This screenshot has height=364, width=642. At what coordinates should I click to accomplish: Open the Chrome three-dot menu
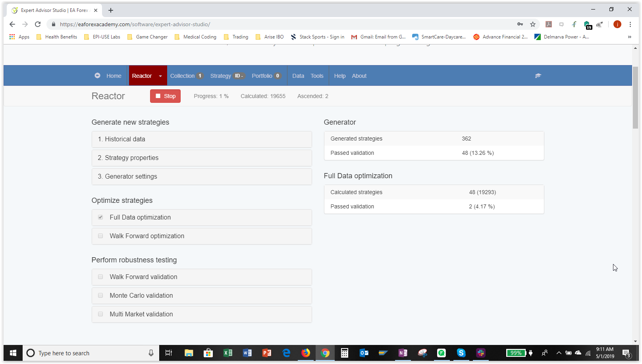[x=630, y=24]
